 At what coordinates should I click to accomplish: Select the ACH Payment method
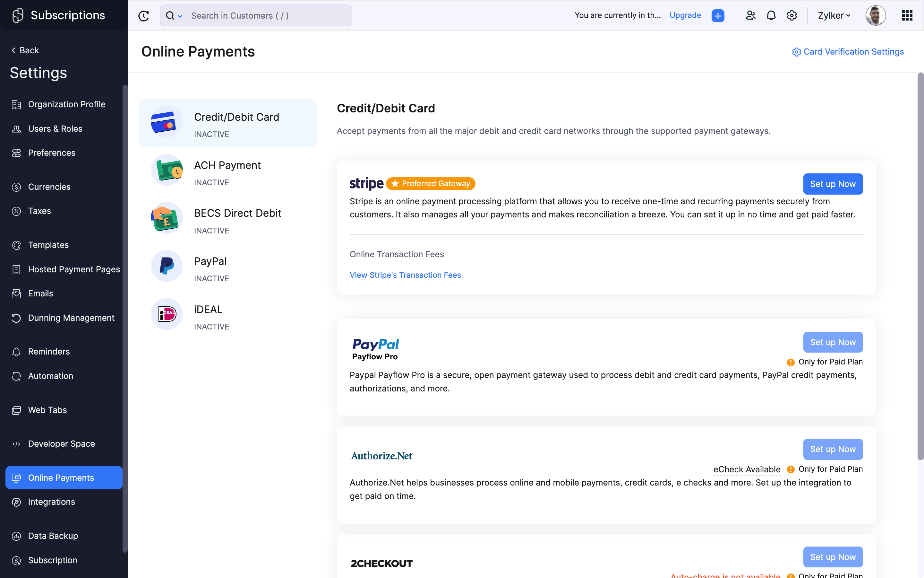(227, 171)
